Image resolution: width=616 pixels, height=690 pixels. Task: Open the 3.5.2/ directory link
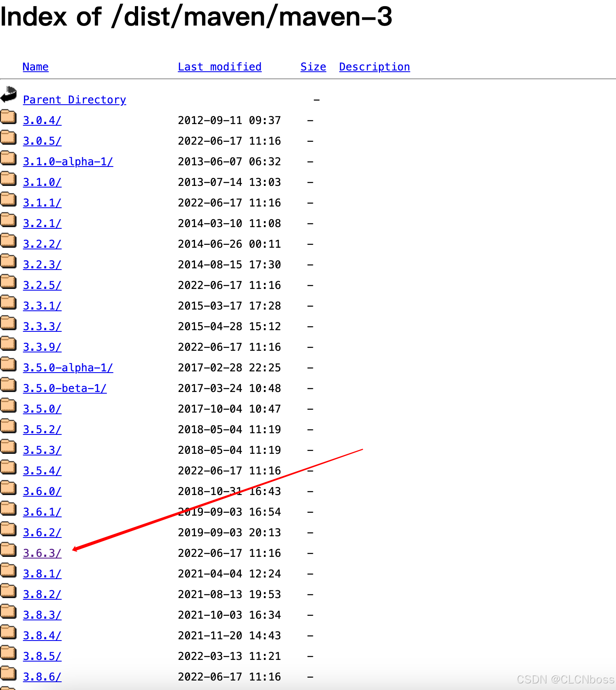42,429
